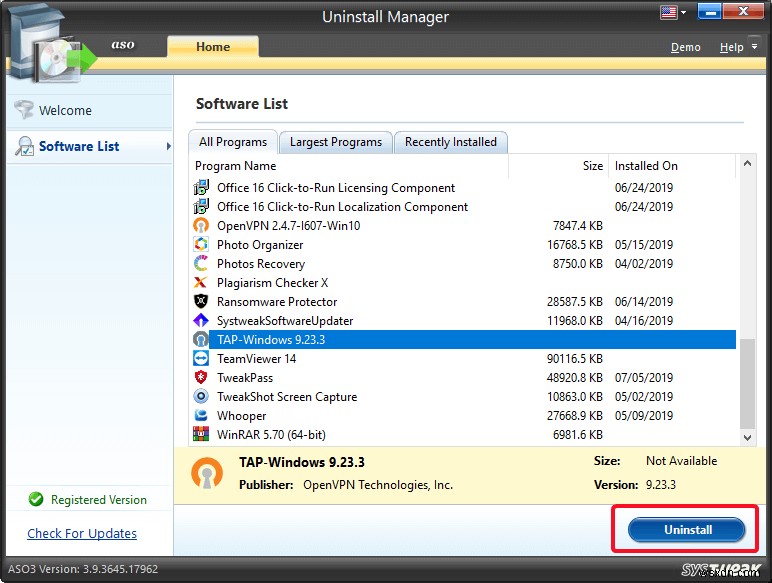Image resolution: width=772 pixels, height=583 pixels.
Task: Sort by Installed On column header
Action: [x=672, y=166]
